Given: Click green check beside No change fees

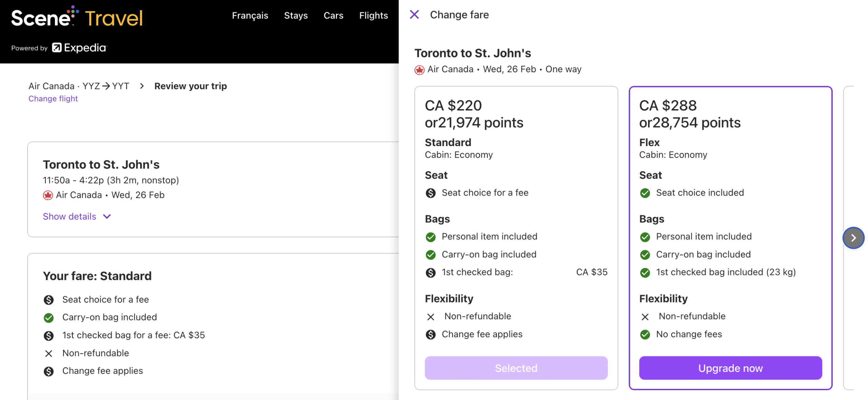Looking at the screenshot, I should coord(645,335).
